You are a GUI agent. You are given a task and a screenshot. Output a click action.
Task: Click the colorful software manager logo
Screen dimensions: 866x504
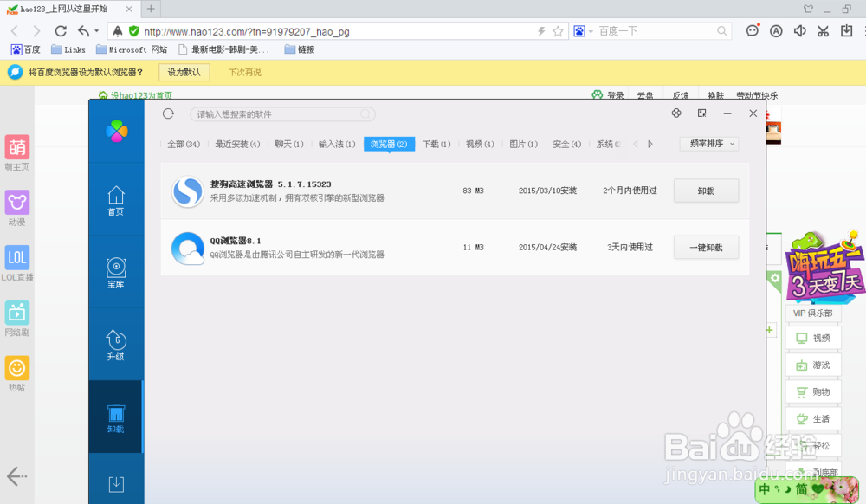tap(117, 131)
